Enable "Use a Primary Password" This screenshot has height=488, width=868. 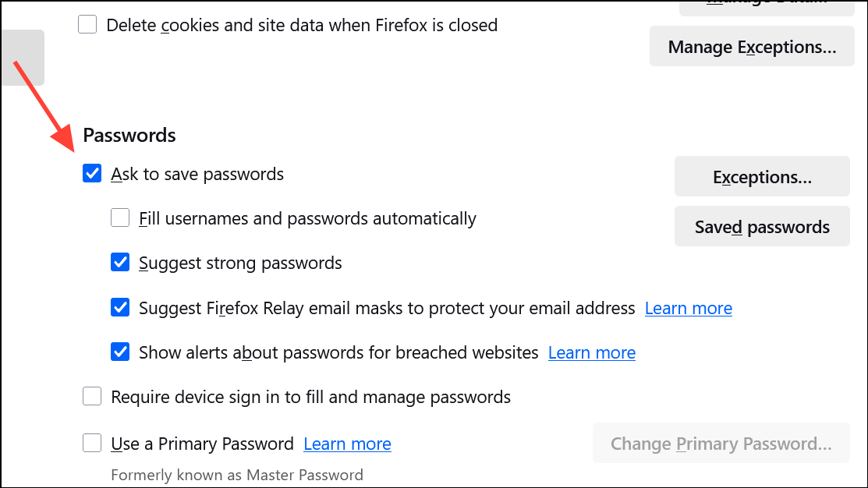coord(91,443)
